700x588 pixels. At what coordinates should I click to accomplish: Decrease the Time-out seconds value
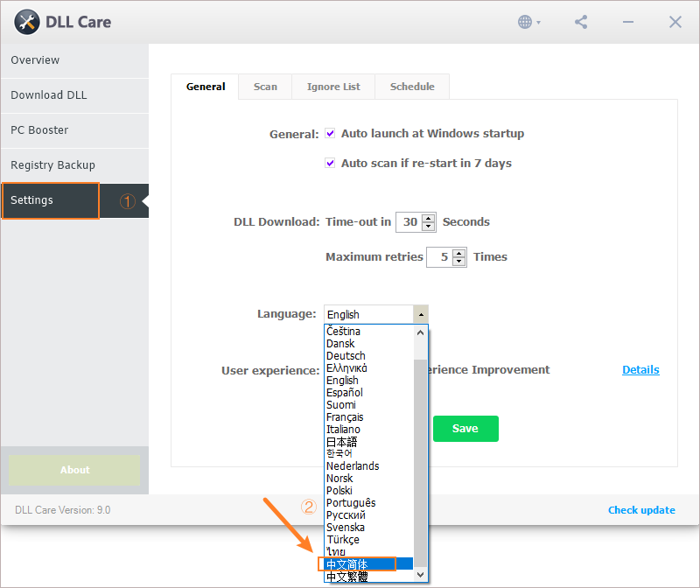[x=429, y=226]
